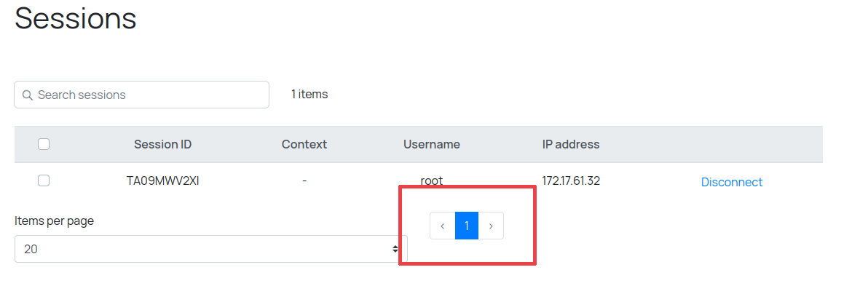The image size is (868, 294).
Task: Click the TA09MWV2XI session ID cell
Action: point(162,181)
